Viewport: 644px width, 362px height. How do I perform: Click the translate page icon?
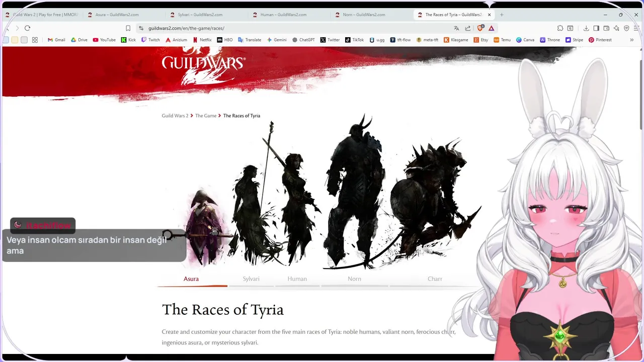click(456, 28)
